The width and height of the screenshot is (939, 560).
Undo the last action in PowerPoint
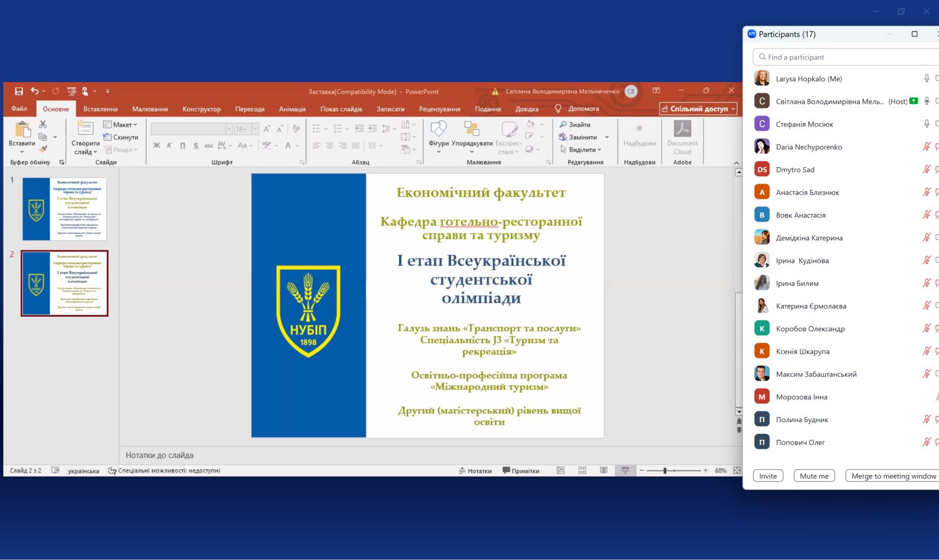tap(35, 91)
